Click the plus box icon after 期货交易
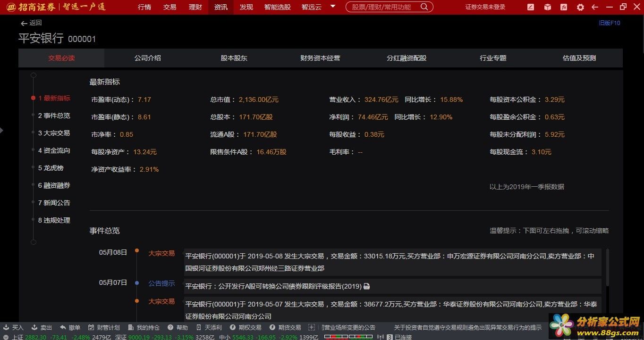The height and width of the screenshot is (340, 644). 311,327
